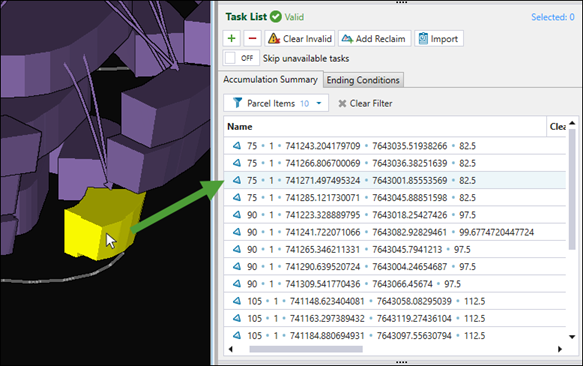This screenshot has width=583, height=366.
Task: Click the horizontal scrollbar thumb
Action: [306, 349]
